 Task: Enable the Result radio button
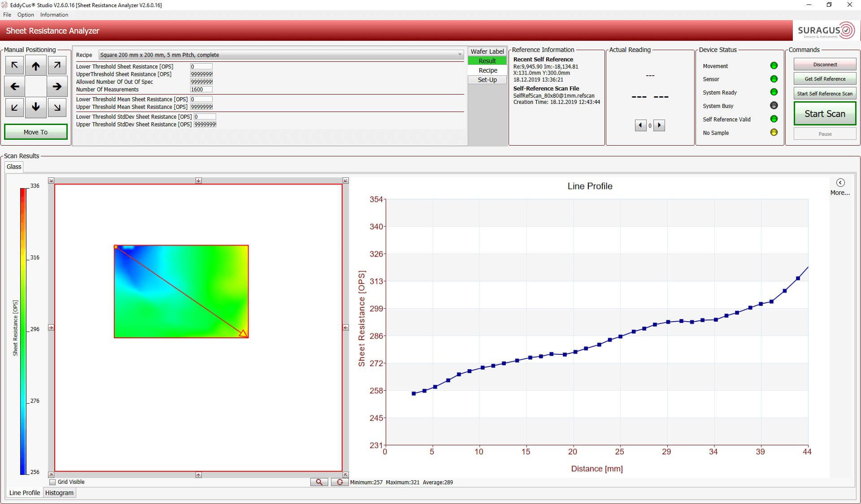tap(487, 60)
